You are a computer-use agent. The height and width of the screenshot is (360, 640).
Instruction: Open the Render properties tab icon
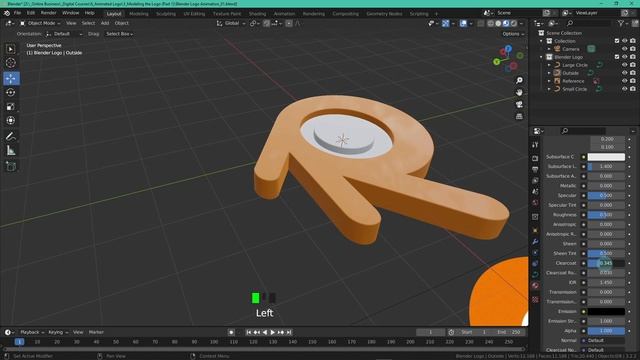click(535, 158)
